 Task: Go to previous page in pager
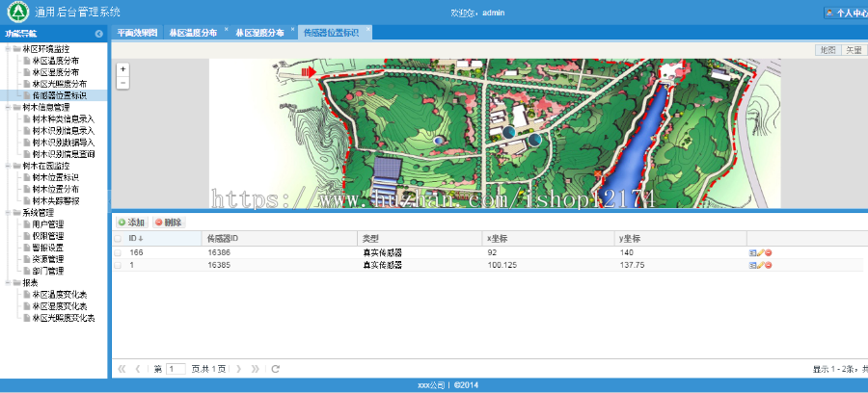pyautogui.click(x=138, y=369)
